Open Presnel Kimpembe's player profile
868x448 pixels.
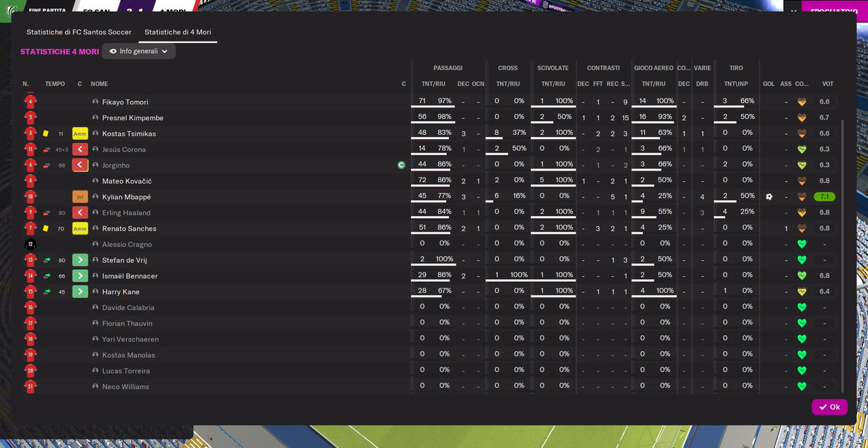tap(133, 118)
